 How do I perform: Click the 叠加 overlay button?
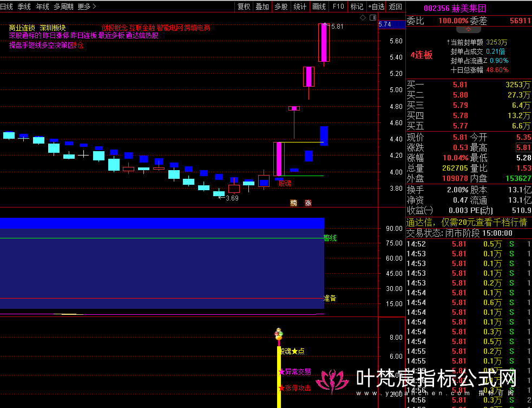pos(262,7)
